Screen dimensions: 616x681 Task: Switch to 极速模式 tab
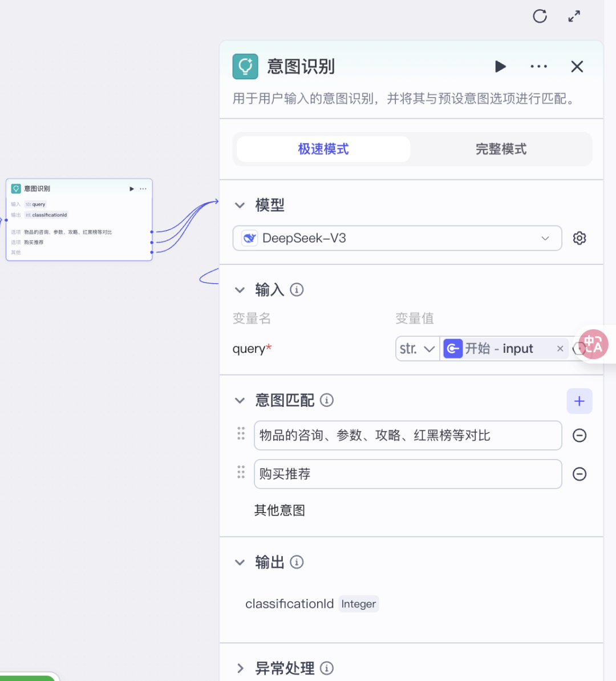click(x=323, y=149)
